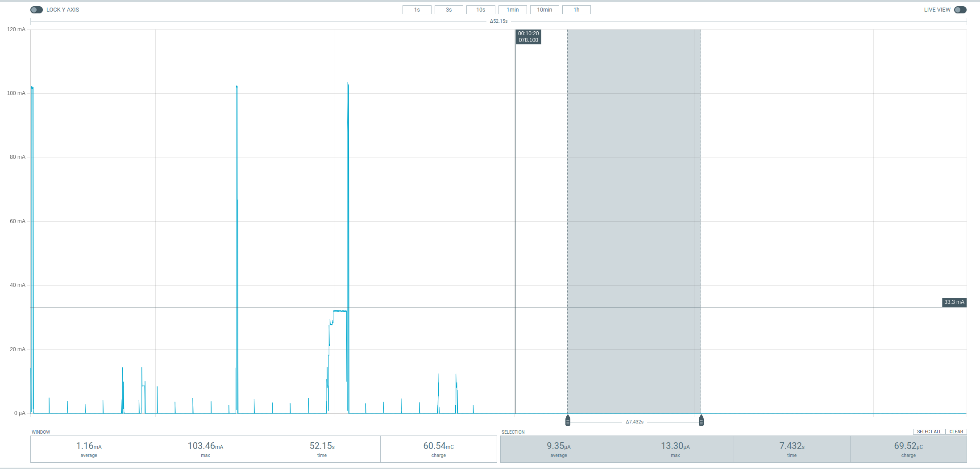The image size is (980, 469).
Task: Click the 33.3 mA cursor value label
Action: pyautogui.click(x=954, y=303)
